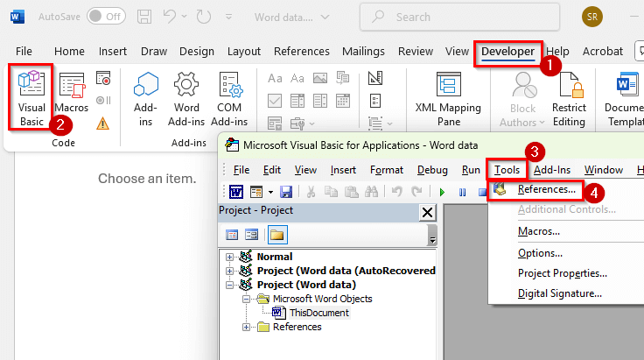
Task: Open Macro Security warning icon
Action: pyautogui.click(x=102, y=123)
